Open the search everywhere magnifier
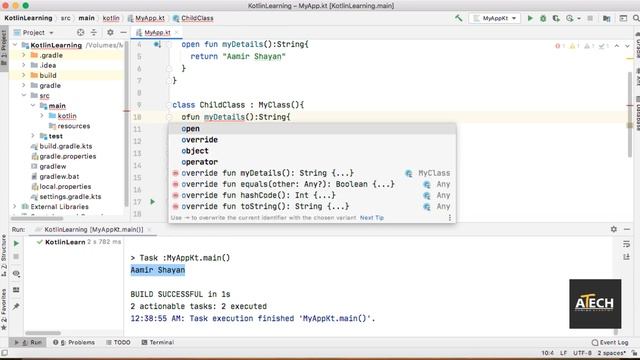640x360 pixels. pos(636,18)
